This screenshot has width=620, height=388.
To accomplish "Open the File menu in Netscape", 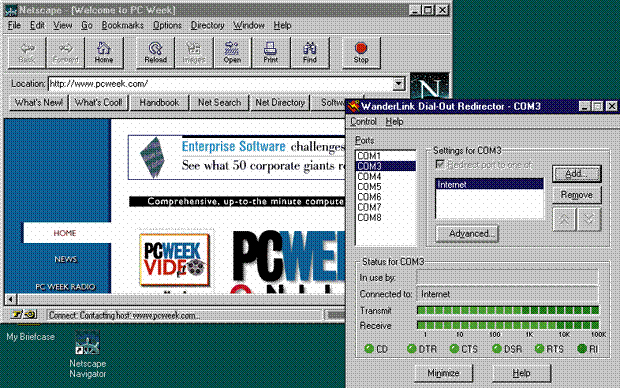I will point(14,25).
